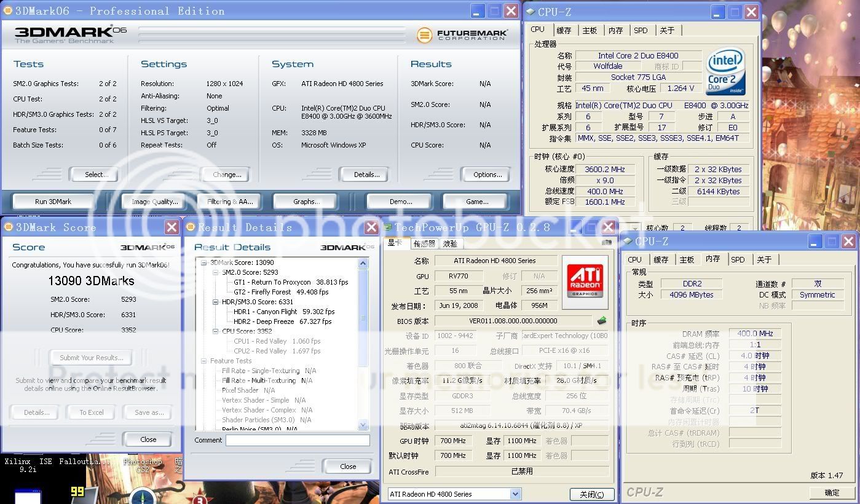Select the Photoshop CS2 desktop shortcut
Viewport: 860px width, 504px height.
(142, 465)
